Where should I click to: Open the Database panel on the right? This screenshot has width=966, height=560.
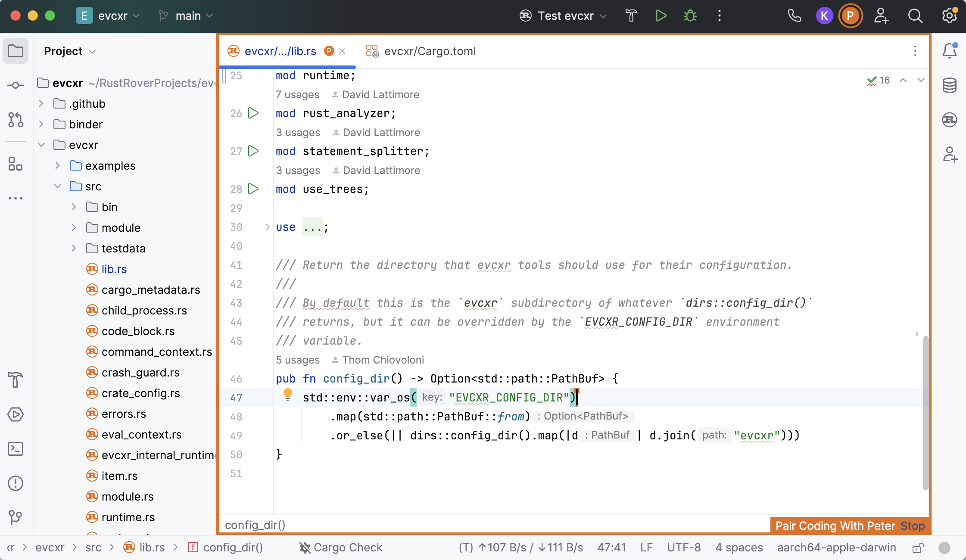click(x=950, y=85)
